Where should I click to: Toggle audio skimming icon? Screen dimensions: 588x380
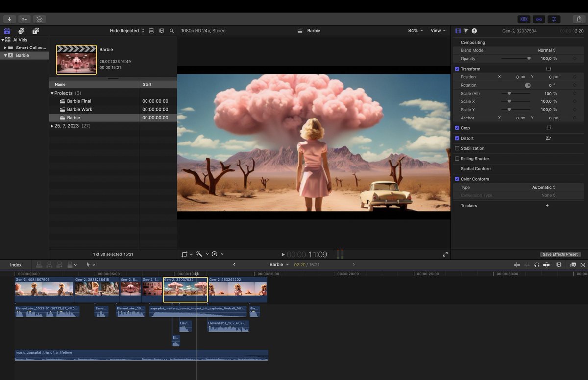(x=527, y=265)
